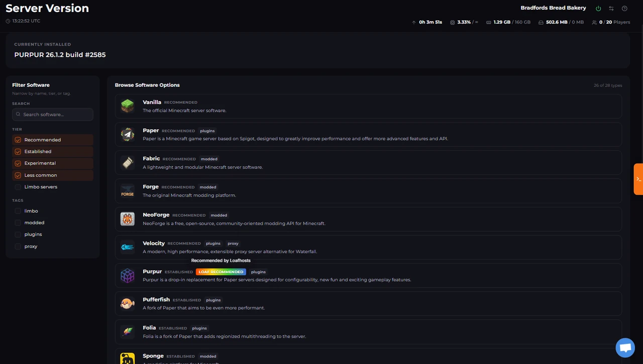Select the Purpur name text
Viewport: 643px width, 364px height.
coord(152,272)
